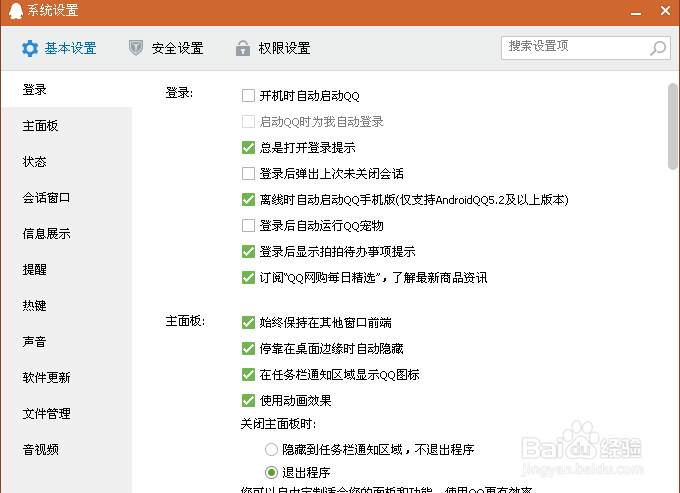Image resolution: width=680 pixels, height=493 pixels.
Task: Click the magnifier search icon
Action: click(658, 48)
